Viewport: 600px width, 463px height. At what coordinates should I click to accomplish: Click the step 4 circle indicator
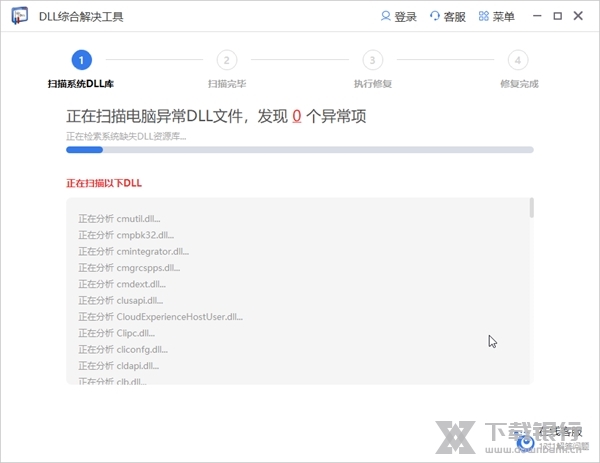[x=518, y=60]
